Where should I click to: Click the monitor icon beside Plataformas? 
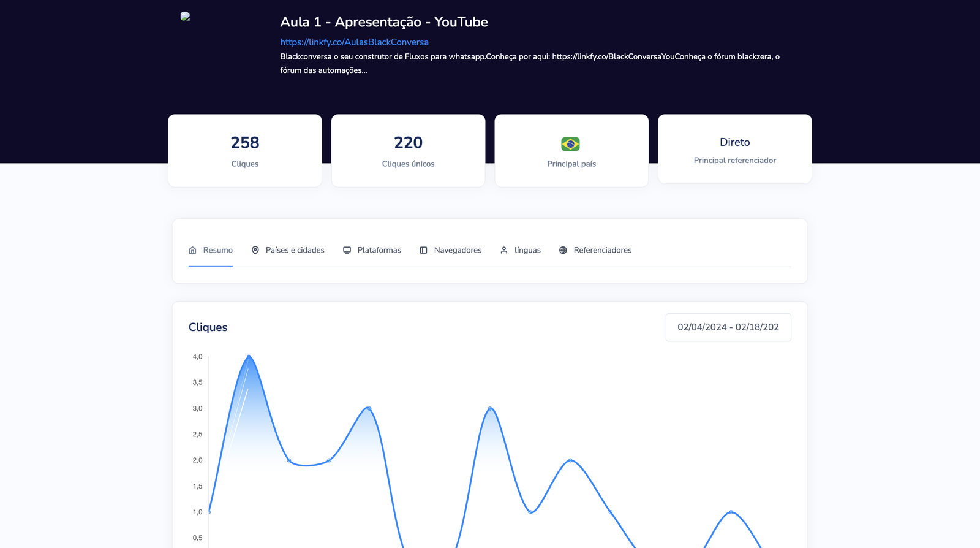pyautogui.click(x=347, y=250)
